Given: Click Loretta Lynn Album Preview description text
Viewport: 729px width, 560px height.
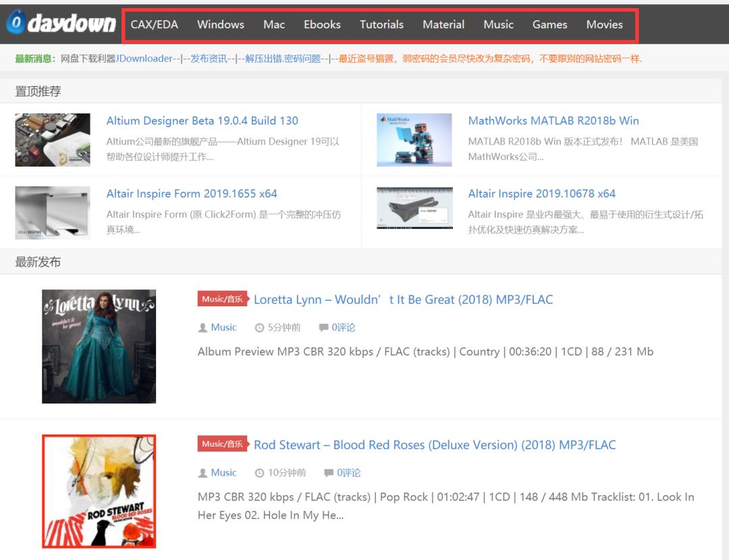Looking at the screenshot, I should click(x=425, y=352).
